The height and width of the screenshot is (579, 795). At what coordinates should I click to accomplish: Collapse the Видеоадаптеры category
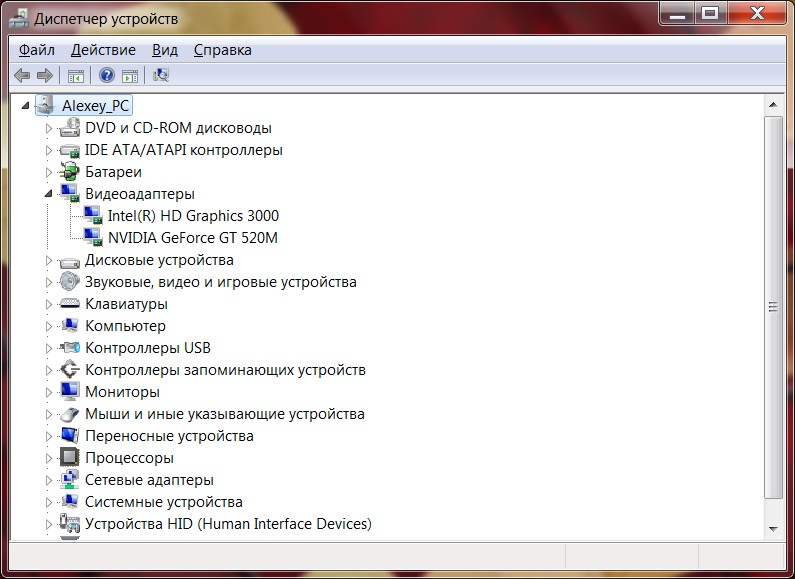click(x=48, y=194)
